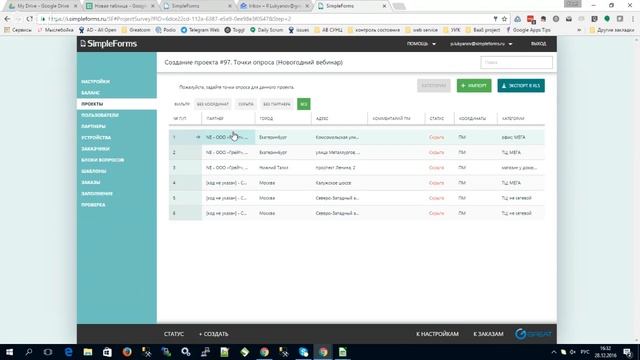Click Скрыта status in row 3

click(436, 168)
